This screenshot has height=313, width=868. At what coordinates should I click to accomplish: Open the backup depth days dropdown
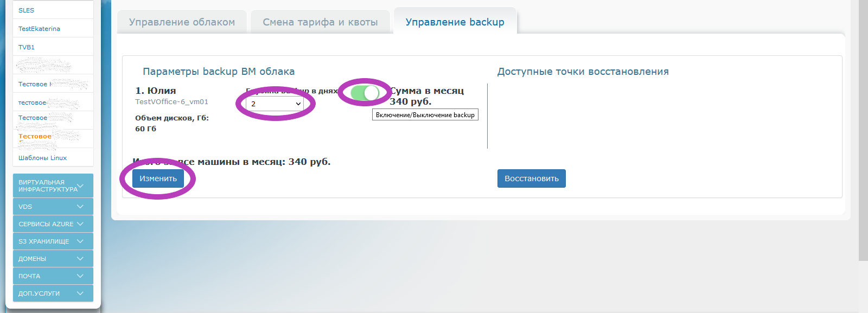(275, 104)
